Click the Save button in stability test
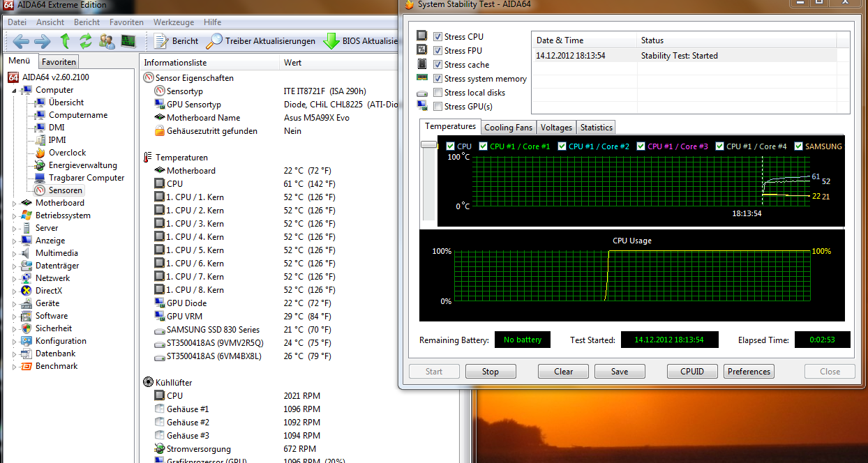Viewport: 868px width, 463px height. 620,372
